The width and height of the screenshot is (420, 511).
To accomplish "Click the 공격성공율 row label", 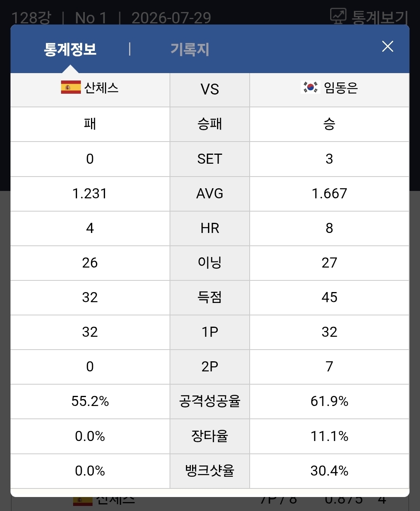I will tap(210, 401).
